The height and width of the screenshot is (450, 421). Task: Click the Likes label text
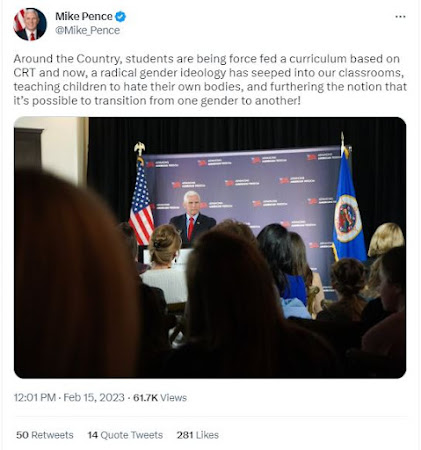[207, 435]
